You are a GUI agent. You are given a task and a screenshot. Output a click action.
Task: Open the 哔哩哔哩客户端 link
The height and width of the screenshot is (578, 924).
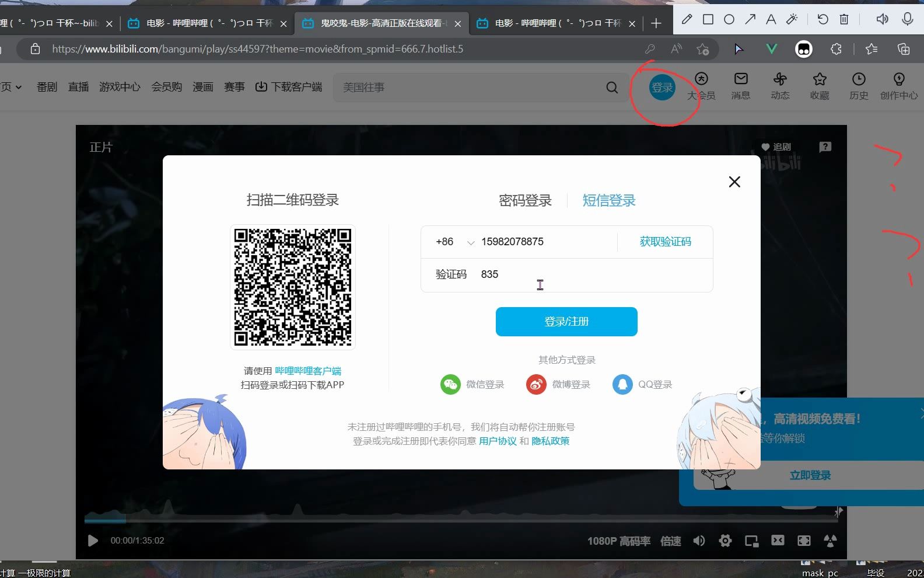click(x=308, y=371)
